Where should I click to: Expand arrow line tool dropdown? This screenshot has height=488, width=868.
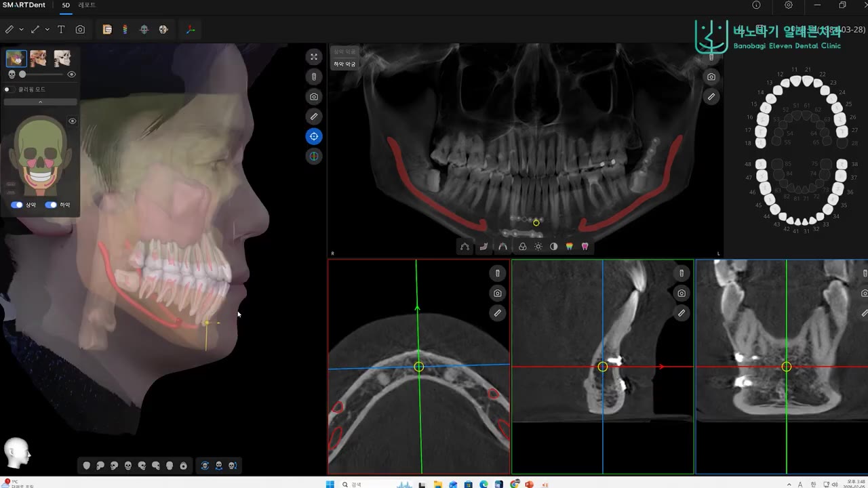(x=47, y=30)
